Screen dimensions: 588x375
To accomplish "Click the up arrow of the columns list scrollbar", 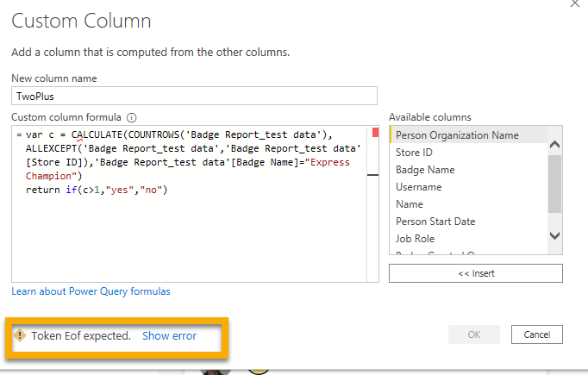I will coord(554,144).
